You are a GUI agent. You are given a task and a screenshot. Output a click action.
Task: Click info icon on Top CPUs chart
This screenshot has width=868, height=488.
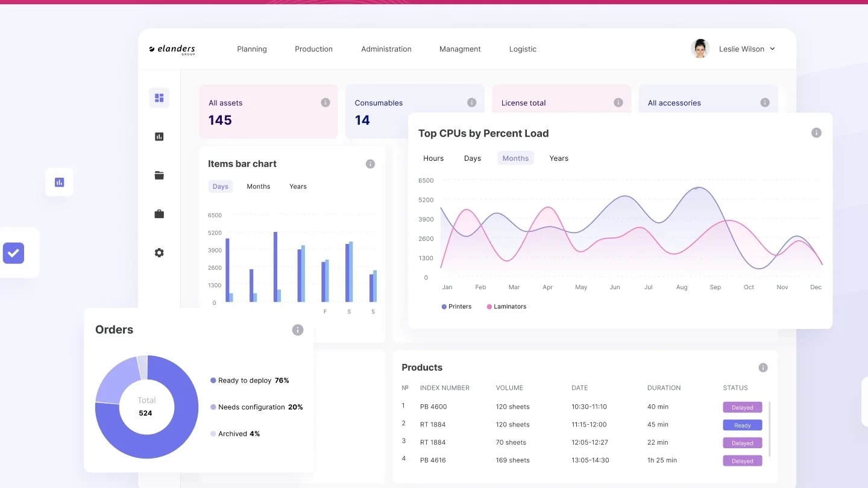[816, 133]
